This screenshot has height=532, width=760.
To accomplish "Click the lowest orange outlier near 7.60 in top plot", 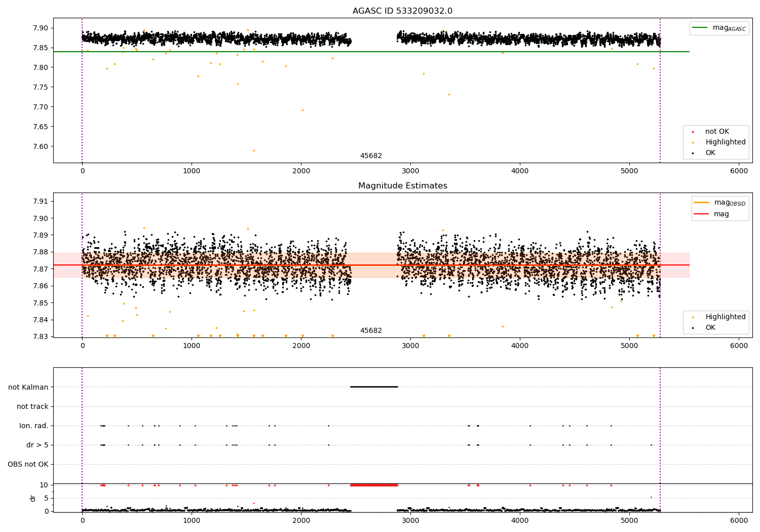I will 254,150.
